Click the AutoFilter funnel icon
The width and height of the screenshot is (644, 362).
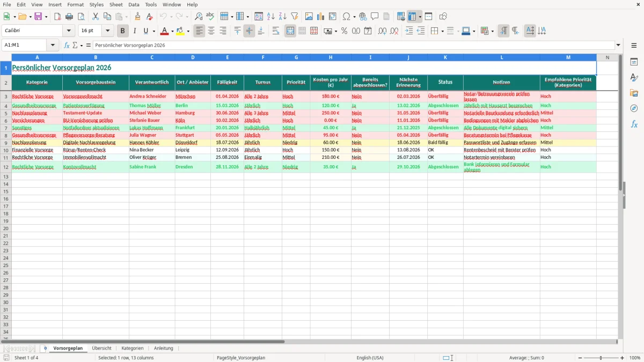pos(295,17)
